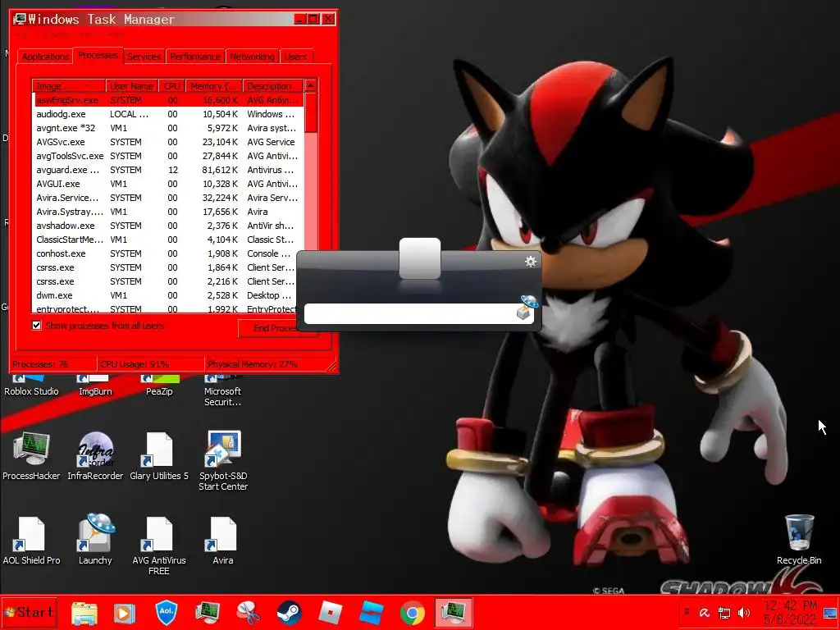Open the volume speaker tray icon
Viewport: 840px width, 630px height.
pyautogui.click(x=744, y=613)
